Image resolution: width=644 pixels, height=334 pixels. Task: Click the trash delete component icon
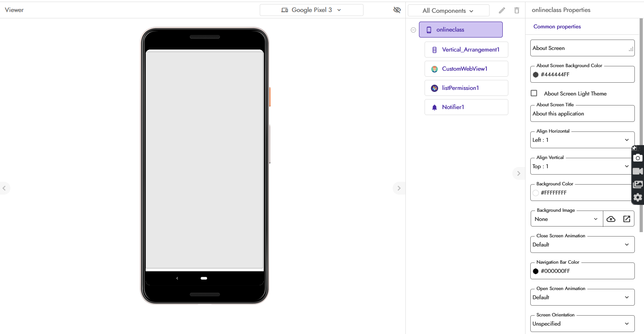[517, 10]
